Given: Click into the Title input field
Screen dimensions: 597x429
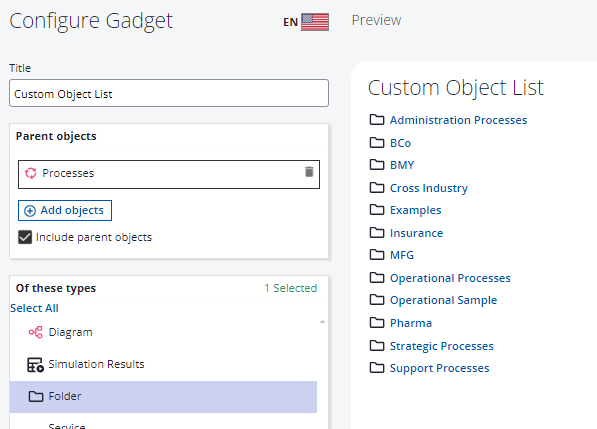Looking at the screenshot, I should point(169,93).
